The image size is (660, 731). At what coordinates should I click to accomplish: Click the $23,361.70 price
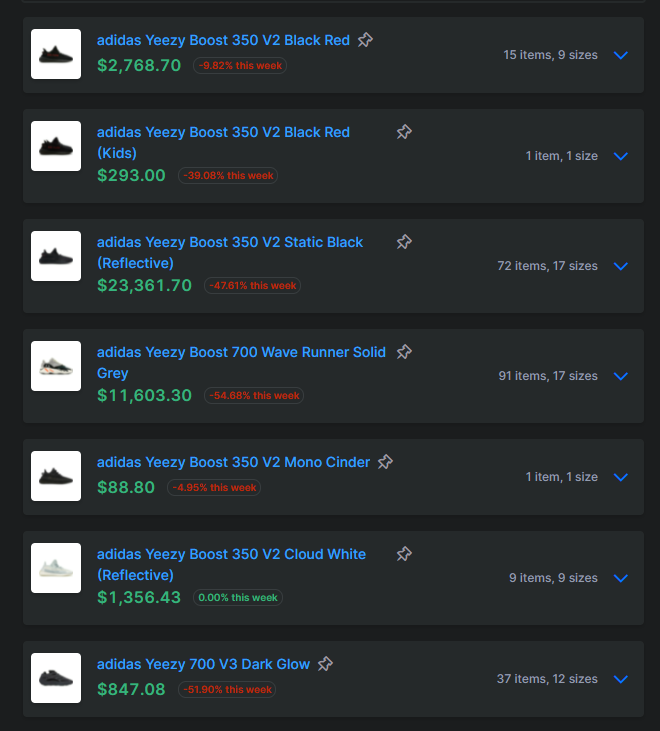(144, 286)
